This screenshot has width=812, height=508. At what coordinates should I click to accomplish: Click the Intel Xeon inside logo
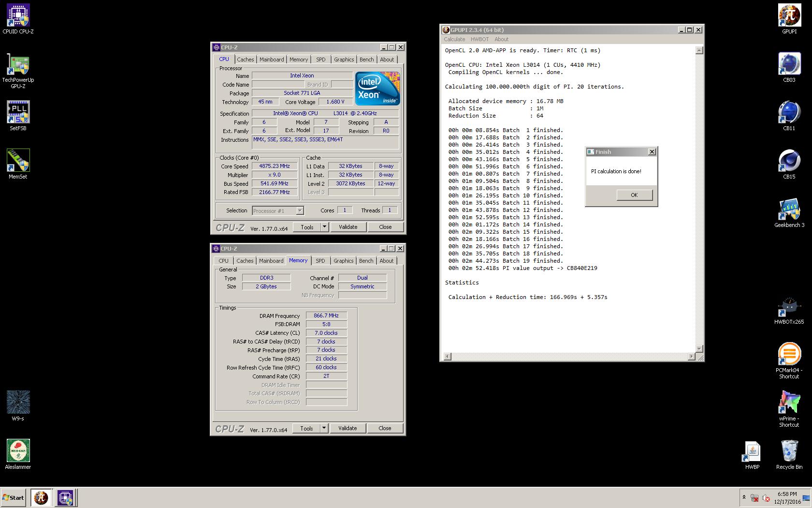coord(377,89)
